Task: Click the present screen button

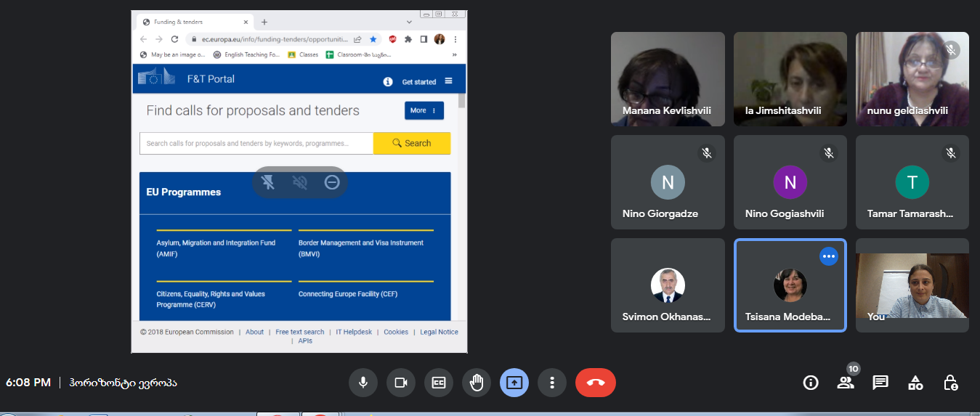Action: (514, 383)
